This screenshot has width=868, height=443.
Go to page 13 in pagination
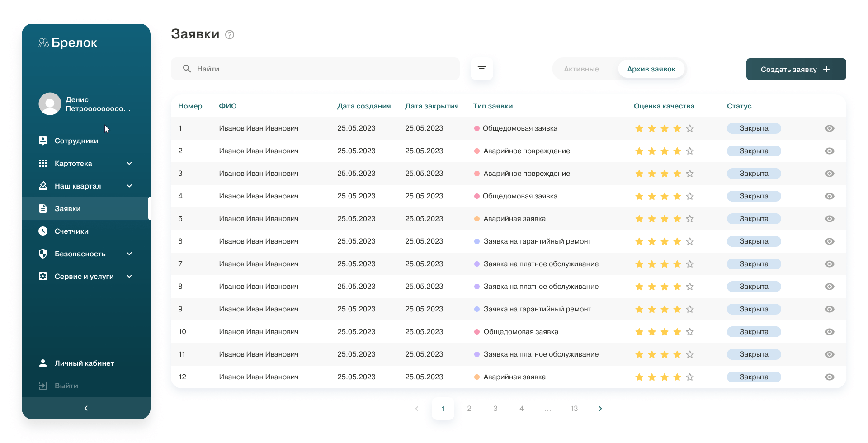click(x=574, y=409)
